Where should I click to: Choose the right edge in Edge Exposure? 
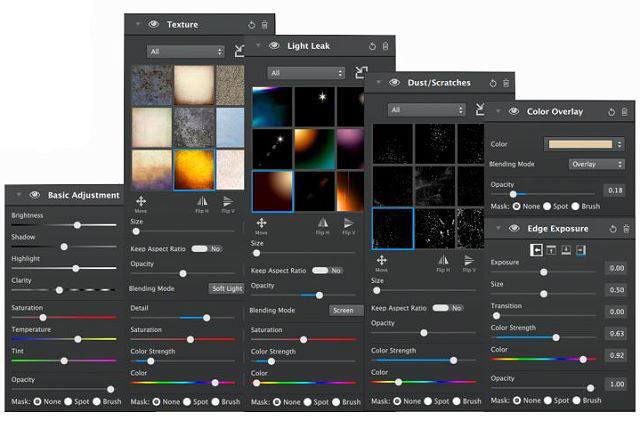[x=580, y=250]
